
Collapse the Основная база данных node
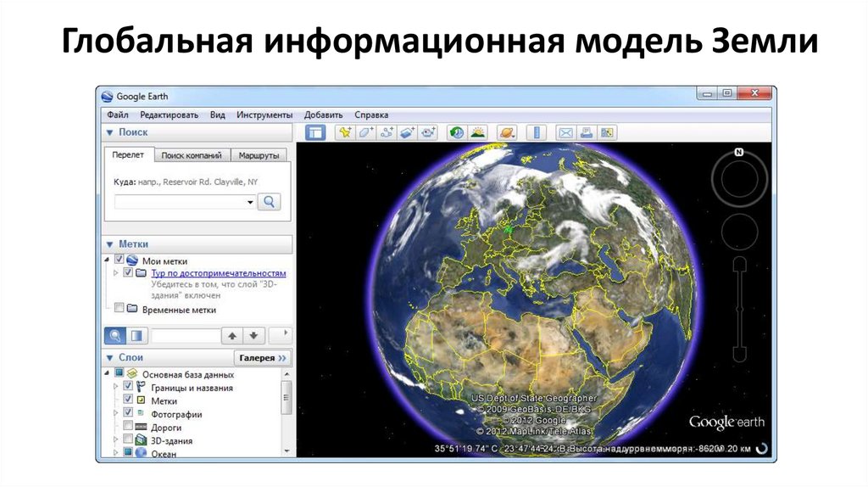click(108, 373)
